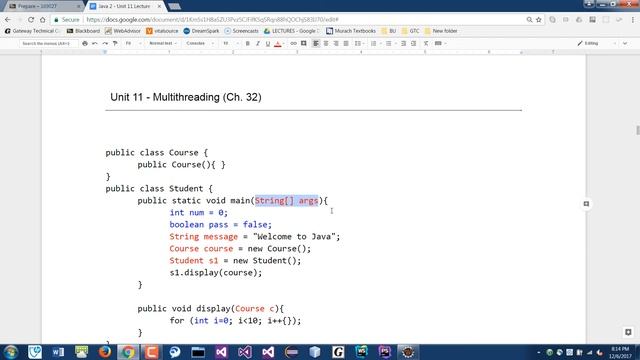Open the Zoom level dropdown
The width and height of the screenshot is (640, 360).
point(133,43)
